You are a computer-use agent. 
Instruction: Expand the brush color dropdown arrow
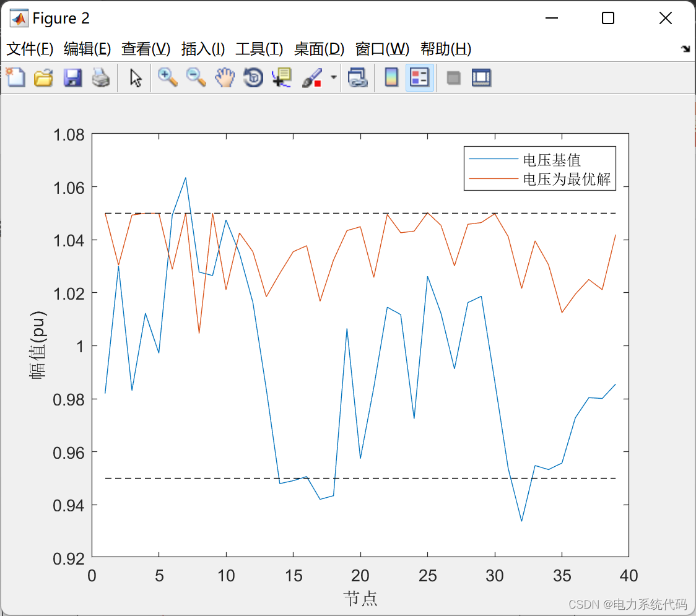[334, 77]
